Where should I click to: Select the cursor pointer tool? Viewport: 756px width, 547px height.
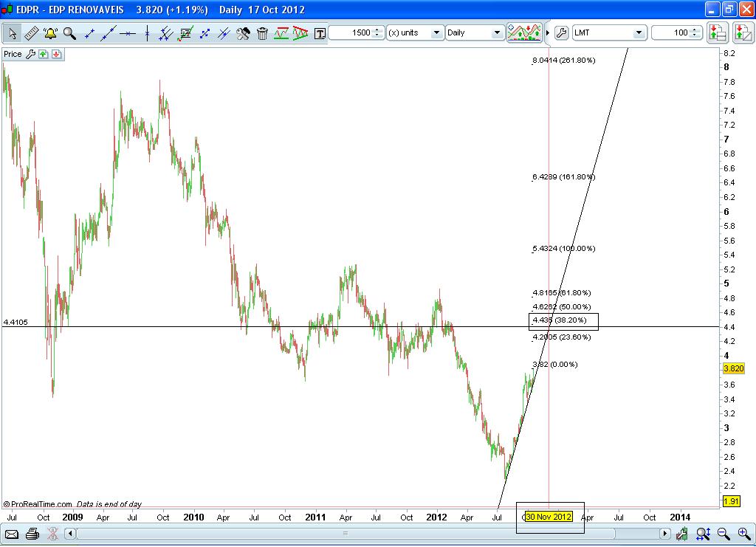13,33
